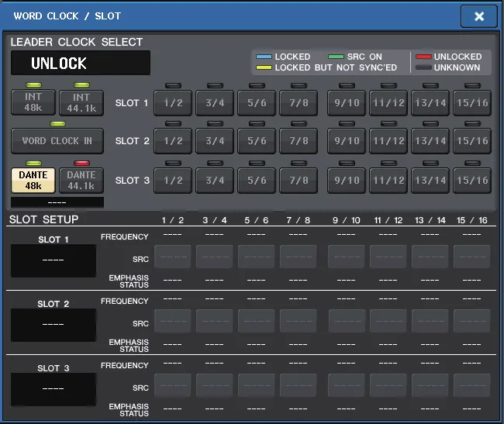Toggle SLOT 1 SRC for channels 1/2

pos(173,257)
